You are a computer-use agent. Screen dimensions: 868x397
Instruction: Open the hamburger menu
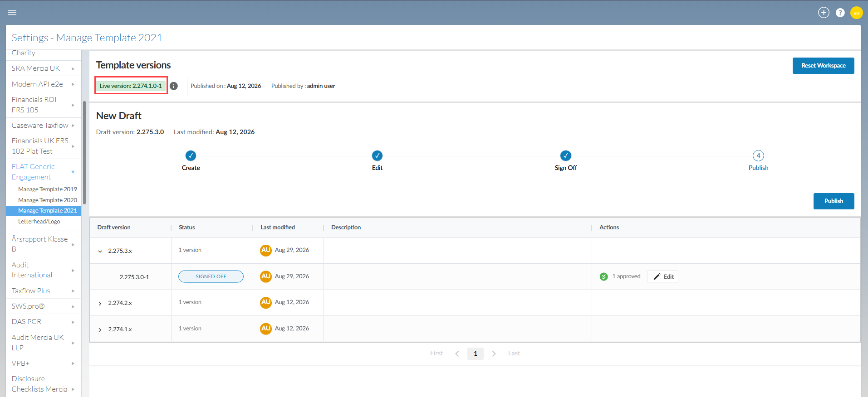[x=12, y=13]
